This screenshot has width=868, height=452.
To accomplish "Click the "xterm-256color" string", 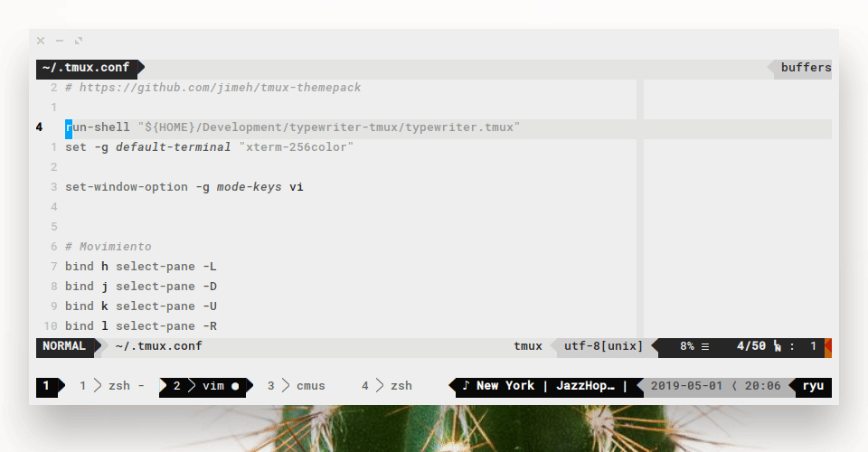I will [x=297, y=147].
